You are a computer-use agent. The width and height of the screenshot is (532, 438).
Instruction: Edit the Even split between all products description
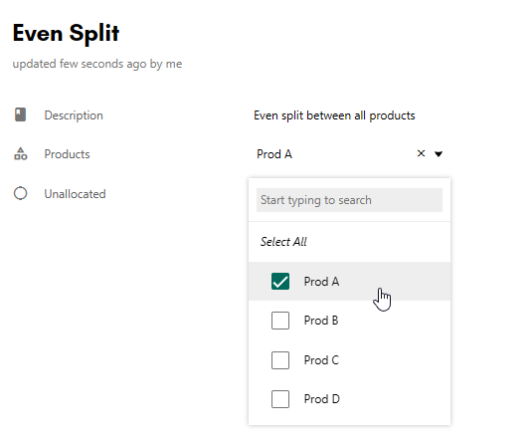coord(334,115)
